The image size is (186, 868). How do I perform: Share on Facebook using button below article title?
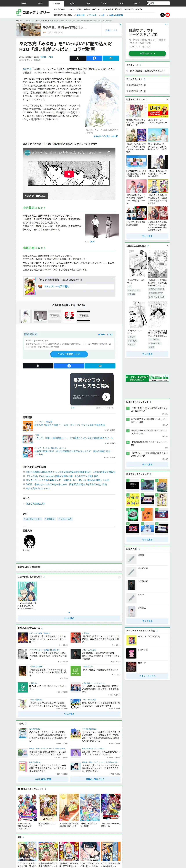click(94, 58)
